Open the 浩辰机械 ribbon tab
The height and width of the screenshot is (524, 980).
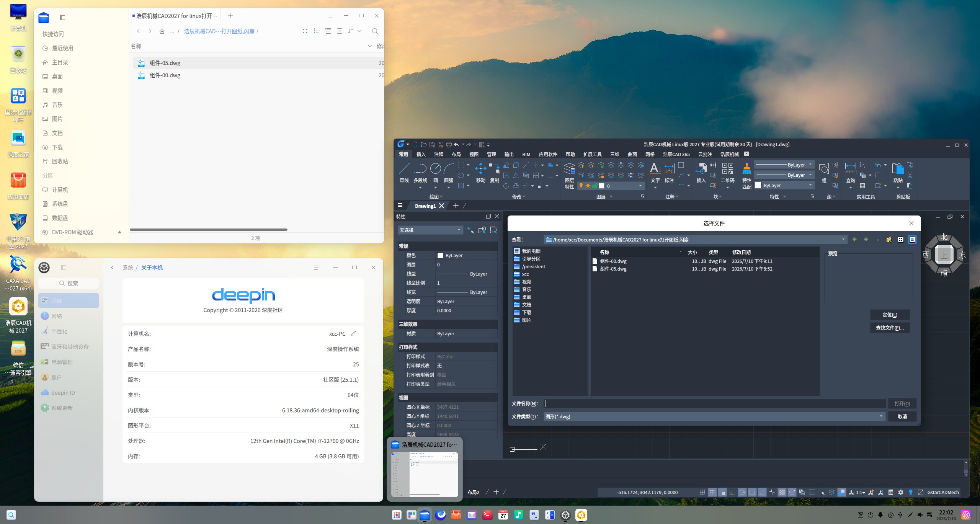729,154
